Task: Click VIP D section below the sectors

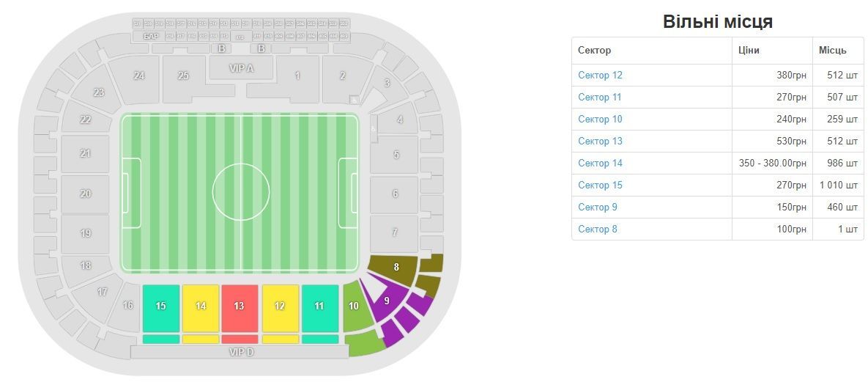Action: coord(241,352)
